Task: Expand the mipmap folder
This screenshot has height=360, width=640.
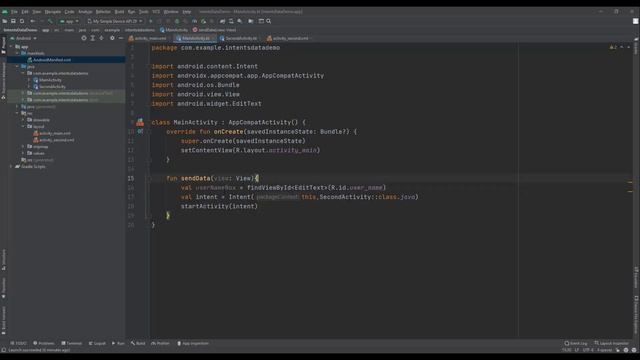Action: (x=23, y=147)
